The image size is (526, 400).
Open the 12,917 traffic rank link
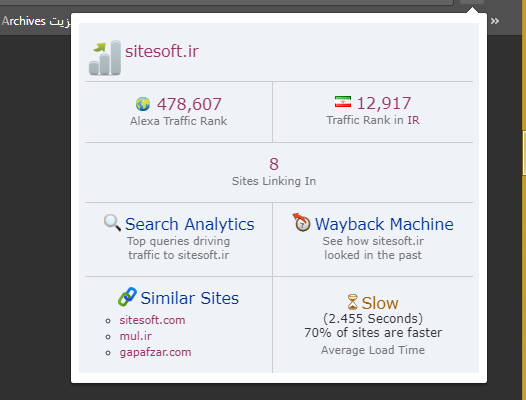[x=384, y=103]
